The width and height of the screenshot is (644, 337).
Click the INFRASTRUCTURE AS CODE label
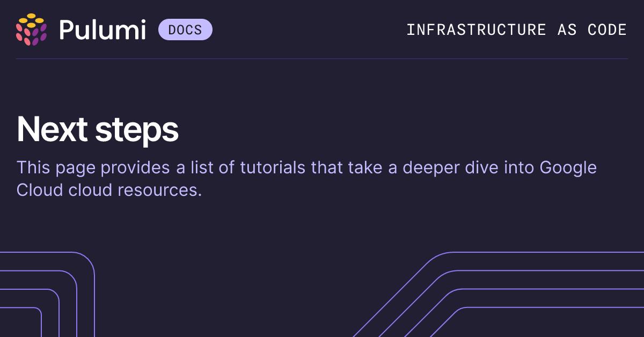point(516,30)
